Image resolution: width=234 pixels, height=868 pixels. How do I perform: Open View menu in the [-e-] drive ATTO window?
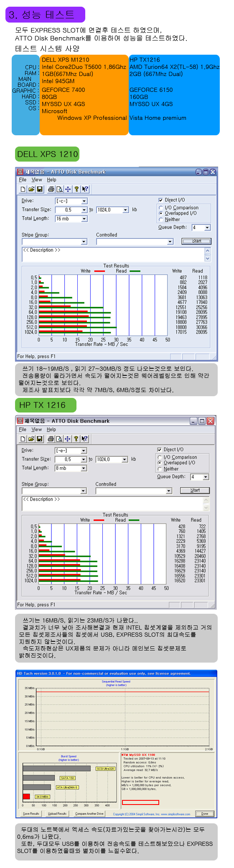(37, 430)
